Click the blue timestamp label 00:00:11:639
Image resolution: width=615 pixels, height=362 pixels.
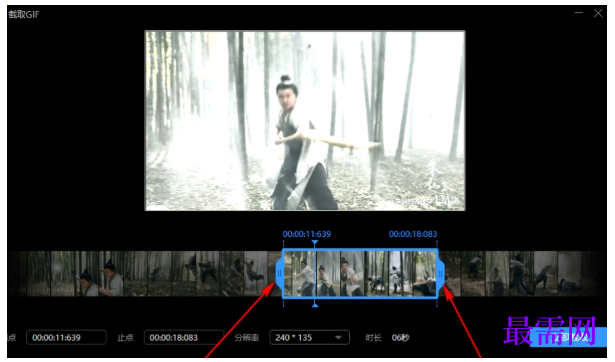click(x=307, y=234)
